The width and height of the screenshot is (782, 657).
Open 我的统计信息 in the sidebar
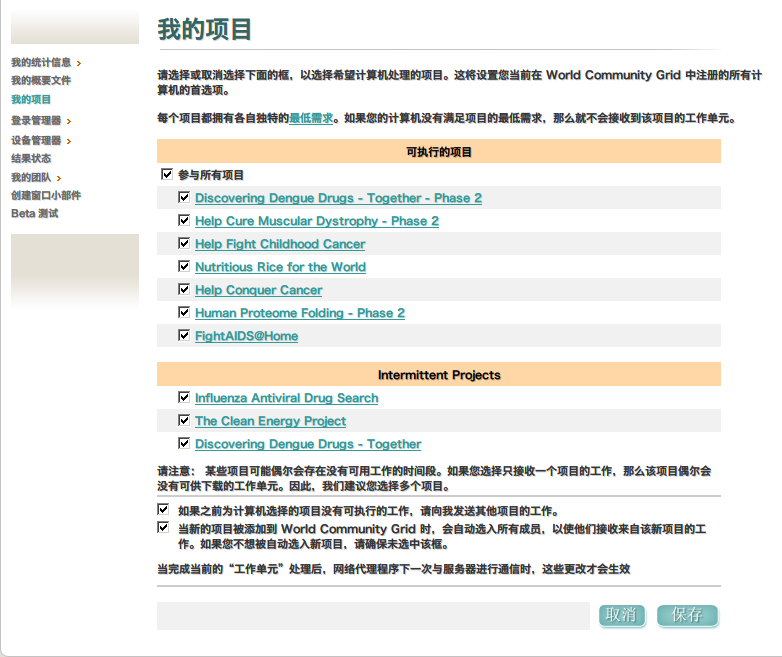(41, 62)
